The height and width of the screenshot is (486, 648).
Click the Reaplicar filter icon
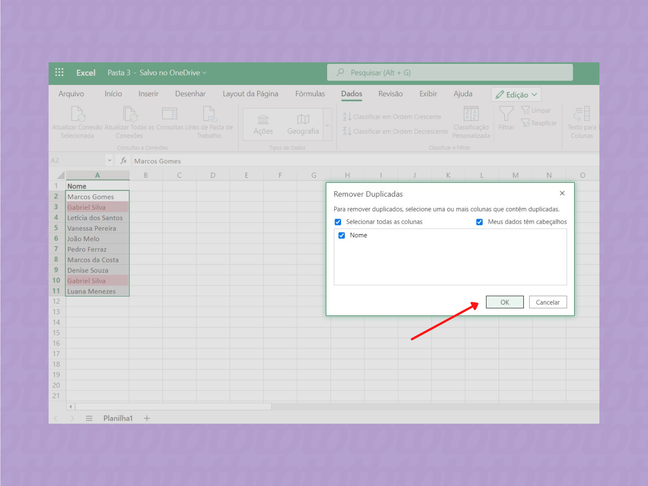pos(525,123)
